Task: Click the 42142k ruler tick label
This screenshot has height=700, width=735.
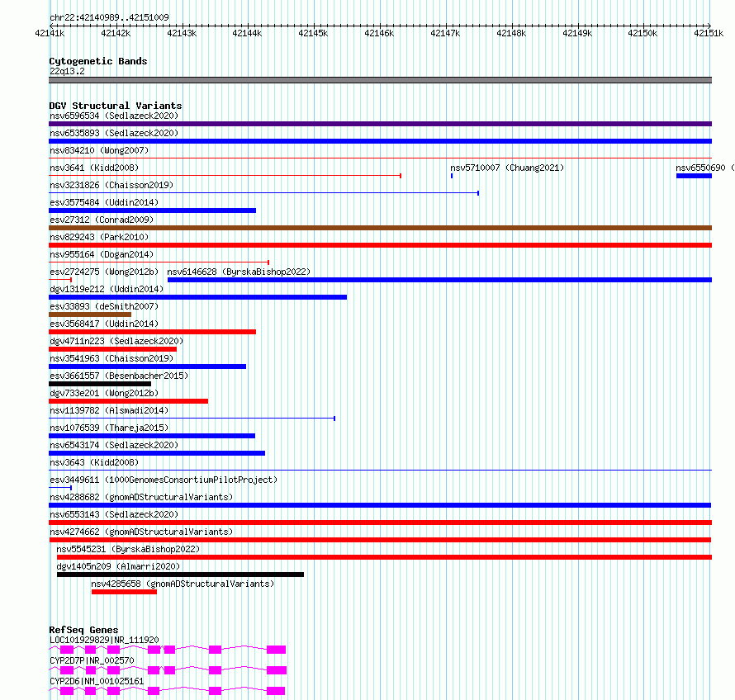Action: pos(116,33)
